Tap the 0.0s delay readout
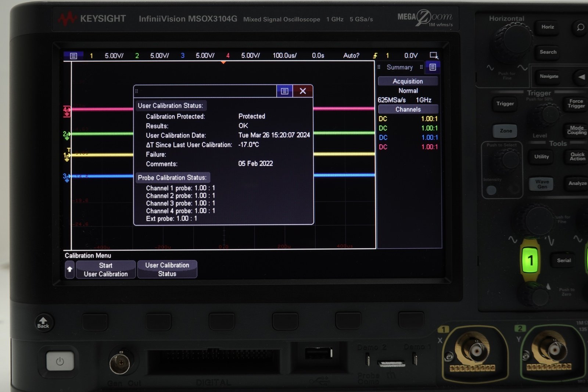The image size is (588, 392). click(x=318, y=55)
